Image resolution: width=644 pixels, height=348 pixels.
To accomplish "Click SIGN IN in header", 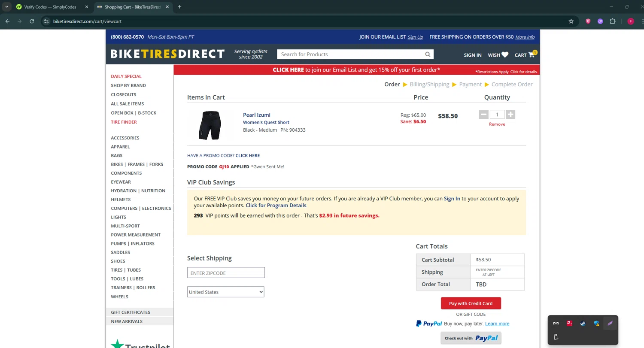I will [x=472, y=55].
